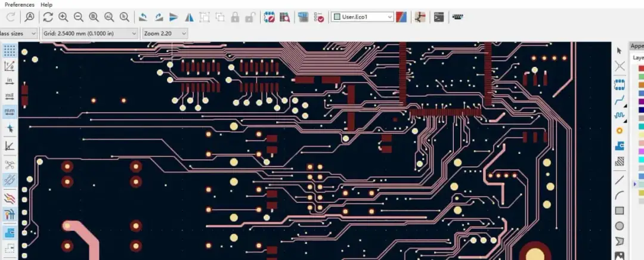Lock the selected items with the padlock icon
This screenshot has width=644, height=260.
[x=235, y=17]
